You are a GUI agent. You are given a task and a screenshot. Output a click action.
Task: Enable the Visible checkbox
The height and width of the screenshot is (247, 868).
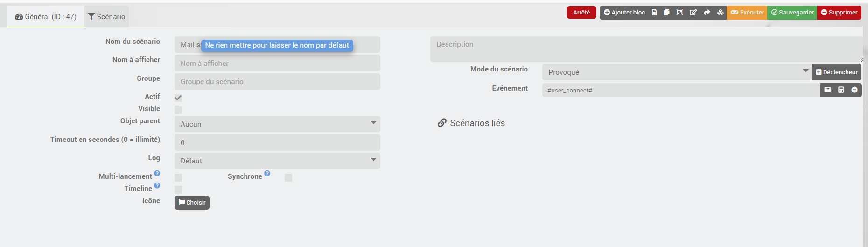coord(178,110)
